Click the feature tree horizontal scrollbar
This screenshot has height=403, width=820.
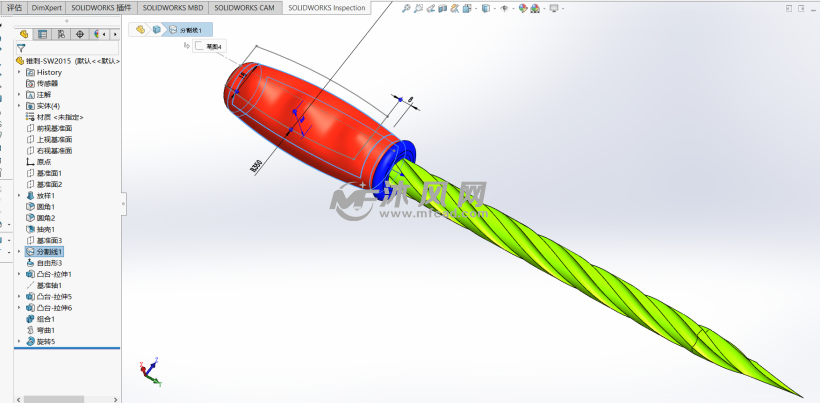54,399
